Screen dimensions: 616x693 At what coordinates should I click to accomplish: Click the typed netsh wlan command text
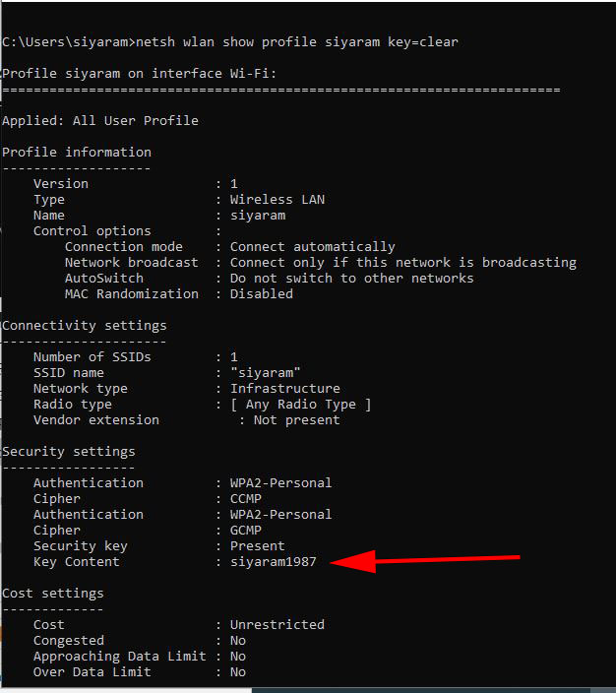pos(297,42)
